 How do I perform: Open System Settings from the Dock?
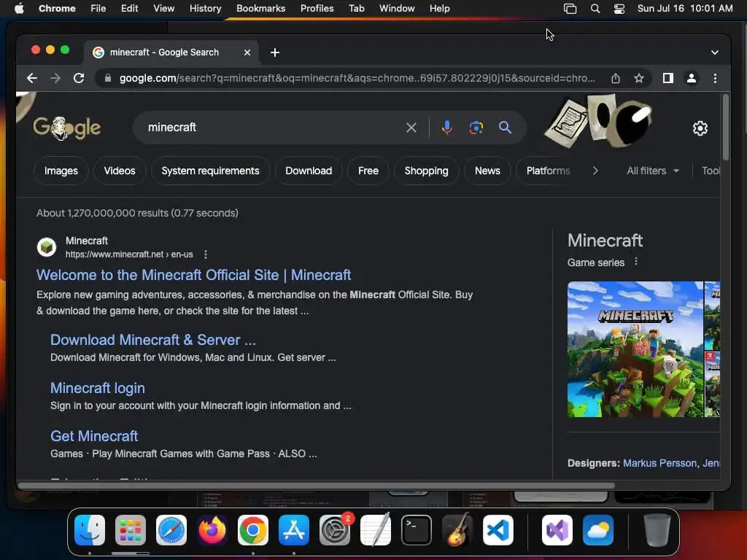tap(335, 530)
